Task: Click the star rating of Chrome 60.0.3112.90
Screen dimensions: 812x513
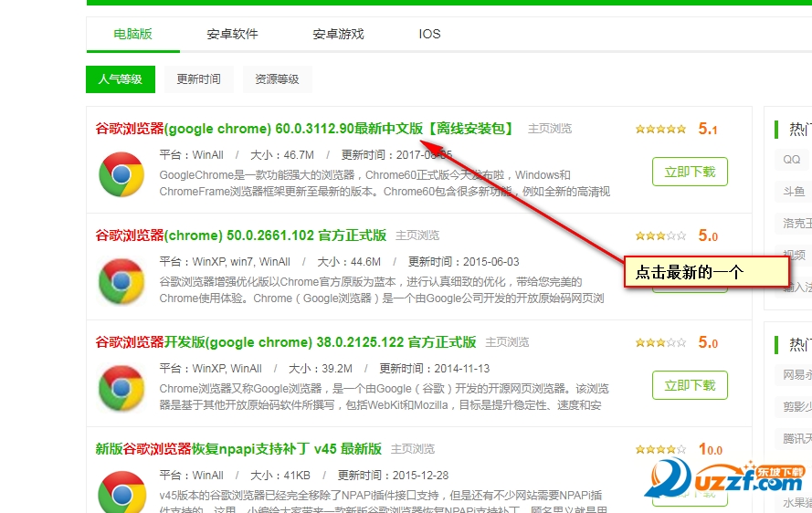Action: point(660,130)
